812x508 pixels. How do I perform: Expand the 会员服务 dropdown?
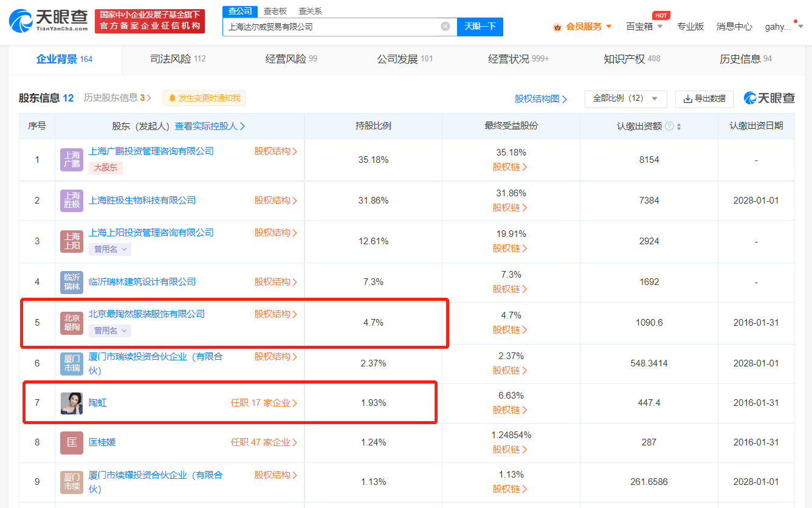(608, 27)
